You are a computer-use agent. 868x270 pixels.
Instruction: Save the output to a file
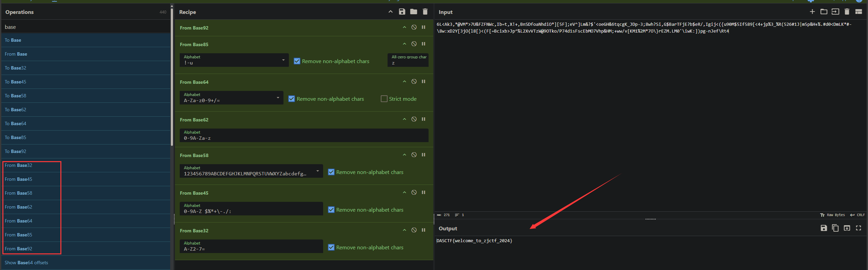[x=824, y=228]
